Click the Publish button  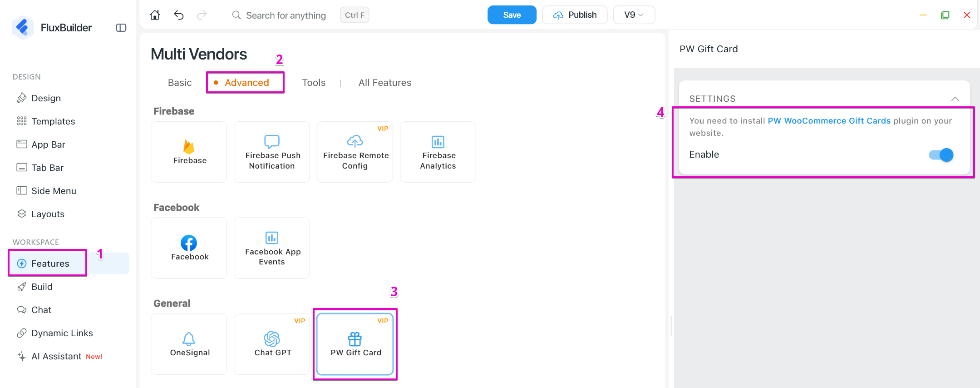point(575,15)
